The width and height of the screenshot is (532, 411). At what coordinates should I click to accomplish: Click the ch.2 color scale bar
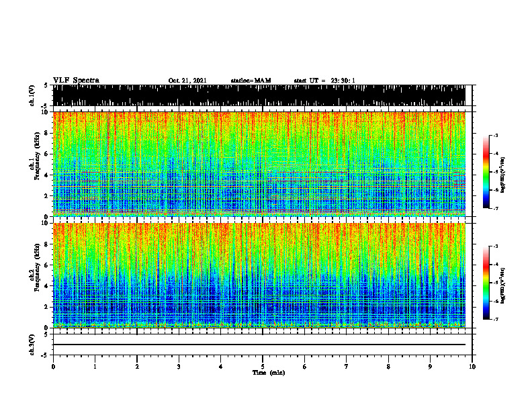click(x=486, y=283)
